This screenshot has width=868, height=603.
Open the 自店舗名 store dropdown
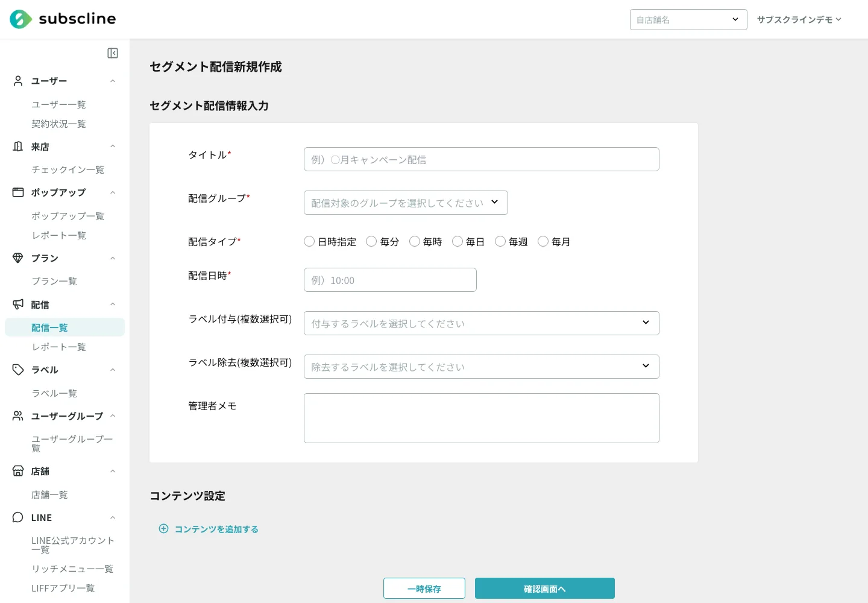tap(688, 19)
